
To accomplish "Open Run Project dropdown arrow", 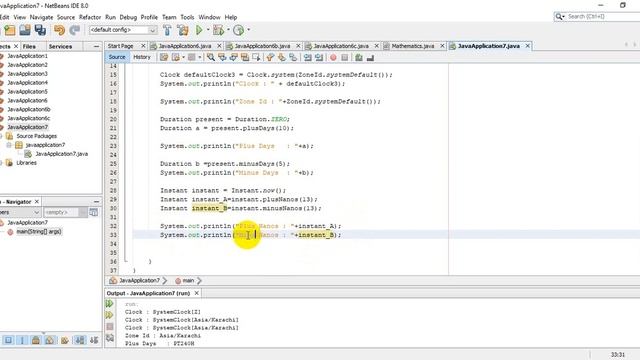I will (208, 30).
